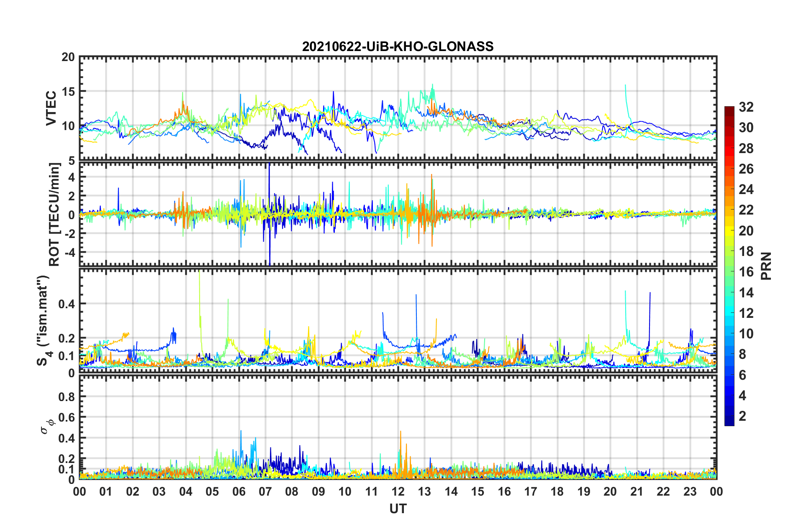Click colorbar tick label 26
796x532 pixels.
pyautogui.click(x=746, y=169)
